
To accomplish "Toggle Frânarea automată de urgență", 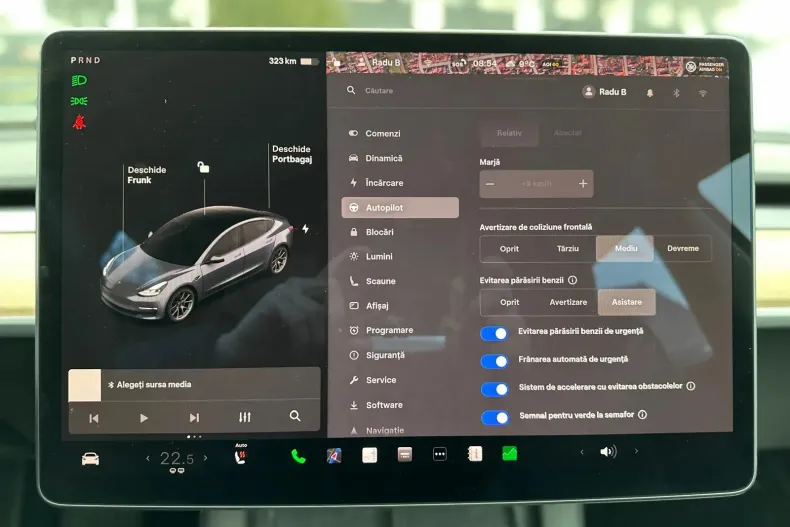I will 494,361.
